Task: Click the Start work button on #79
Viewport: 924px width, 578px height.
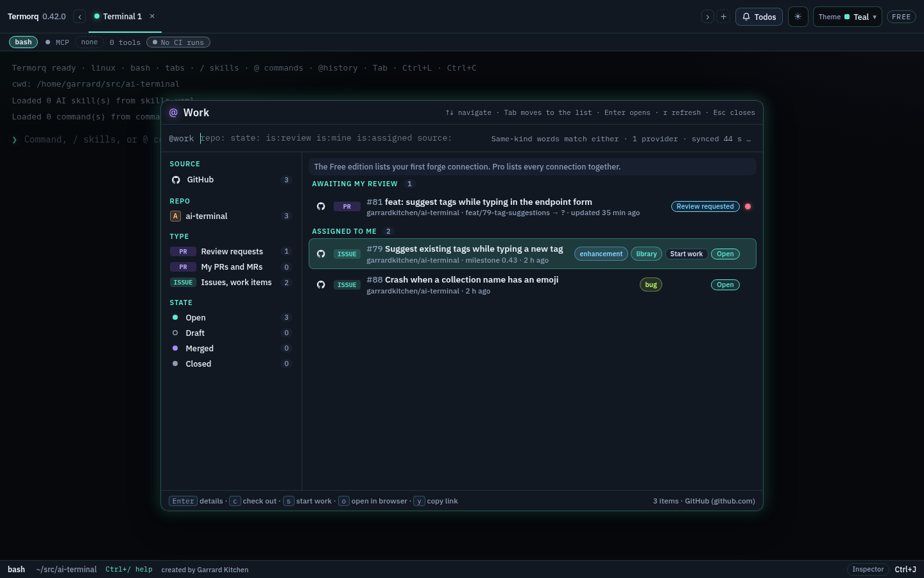Action: tap(687, 254)
